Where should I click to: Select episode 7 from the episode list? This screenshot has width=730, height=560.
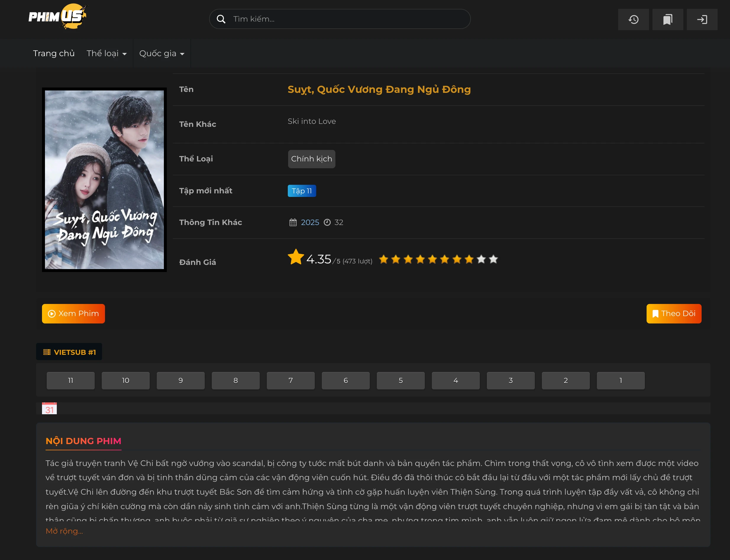[x=290, y=380]
